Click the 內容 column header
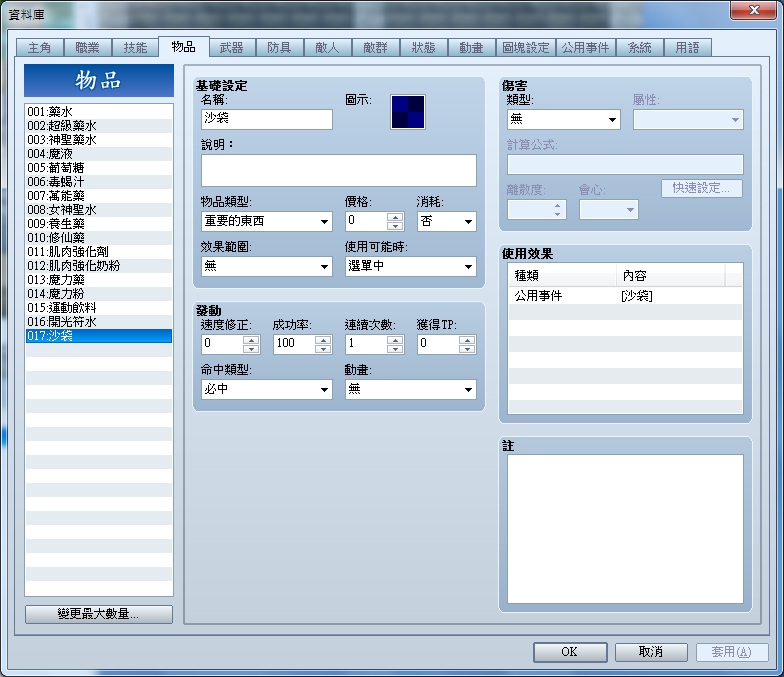784x677 pixels. (x=670, y=276)
